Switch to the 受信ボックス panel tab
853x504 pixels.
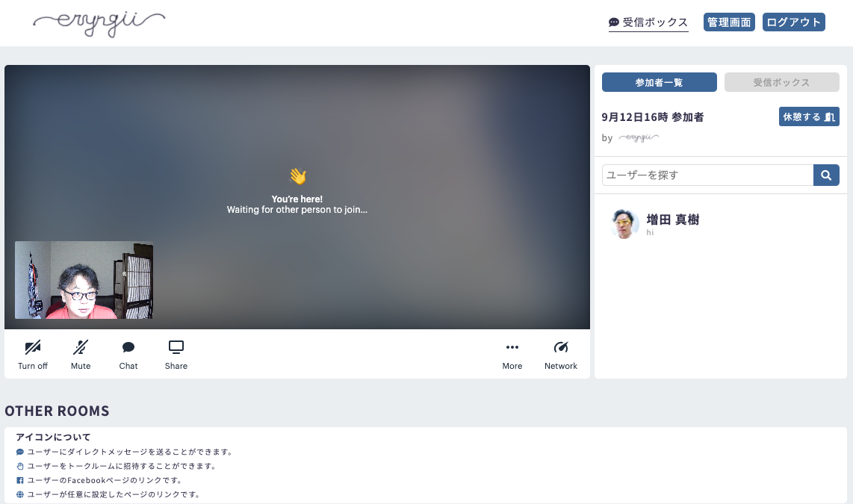tap(781, 82)
